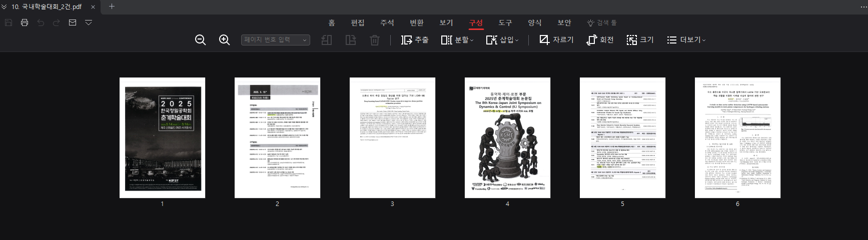Click the email envelope icon
This screenshot has width=868, height=240.
coord(73,22)
